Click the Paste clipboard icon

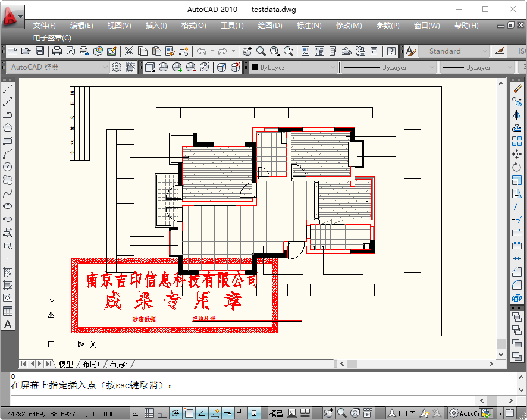tap(156, 51)
